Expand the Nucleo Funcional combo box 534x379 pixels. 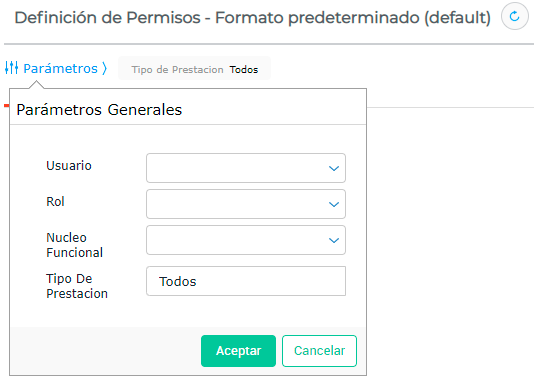click(246, 240)
